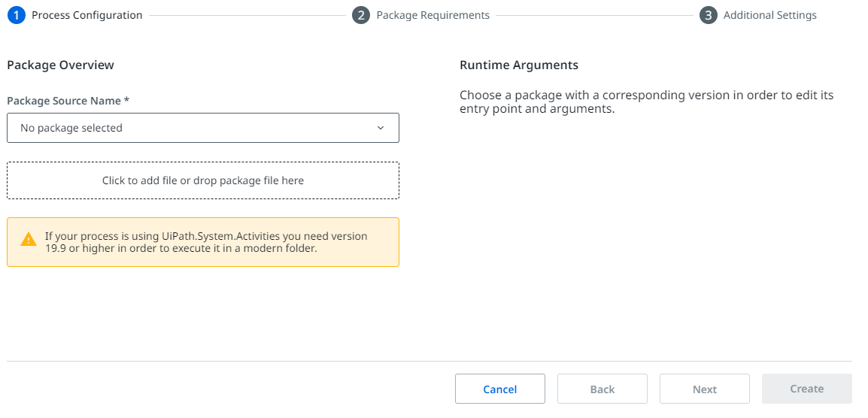This screenshot has height=418, width=868.
Task: Click the 'Choose a package' runtime description text
Action: (x=647, y=102)
